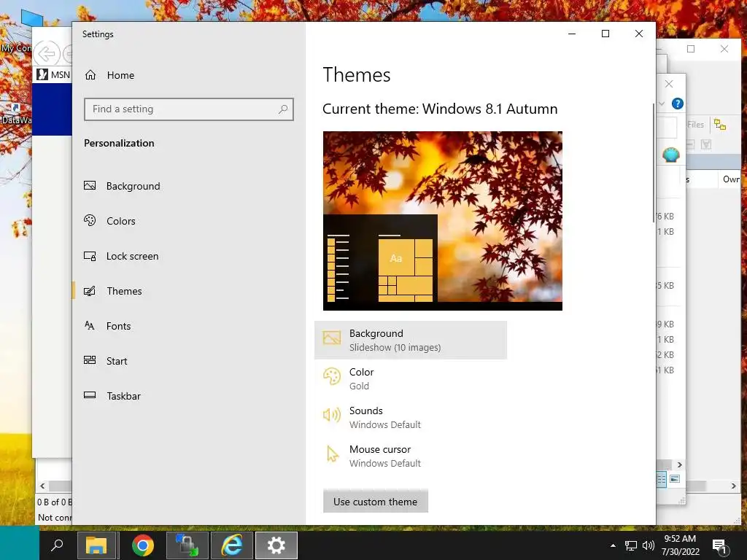Click the Fonts AA icon in sidebar
Viewport: 747px width, 560px height.
[x=90, y=326]
